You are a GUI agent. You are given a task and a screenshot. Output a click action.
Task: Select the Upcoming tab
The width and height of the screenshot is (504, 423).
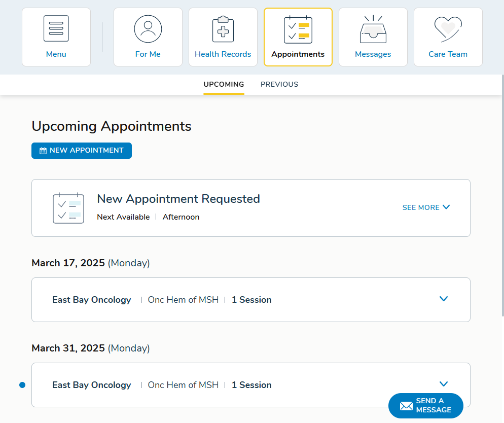point(224,84)
